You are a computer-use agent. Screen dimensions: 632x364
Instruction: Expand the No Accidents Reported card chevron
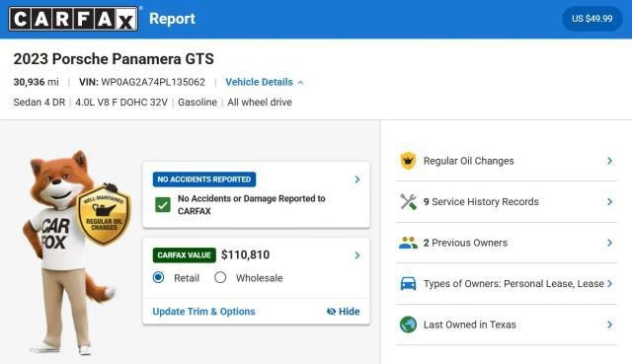click(357, 180)
